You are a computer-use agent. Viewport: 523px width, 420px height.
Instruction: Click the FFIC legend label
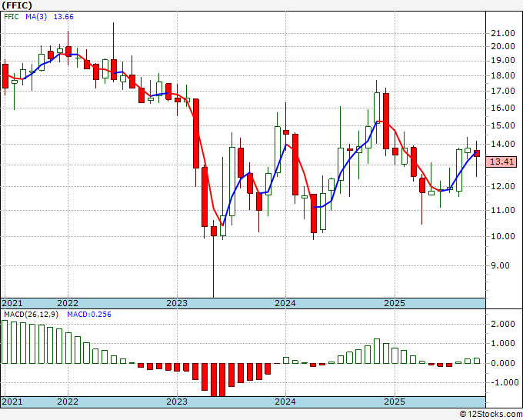click(x=12, y=17)
